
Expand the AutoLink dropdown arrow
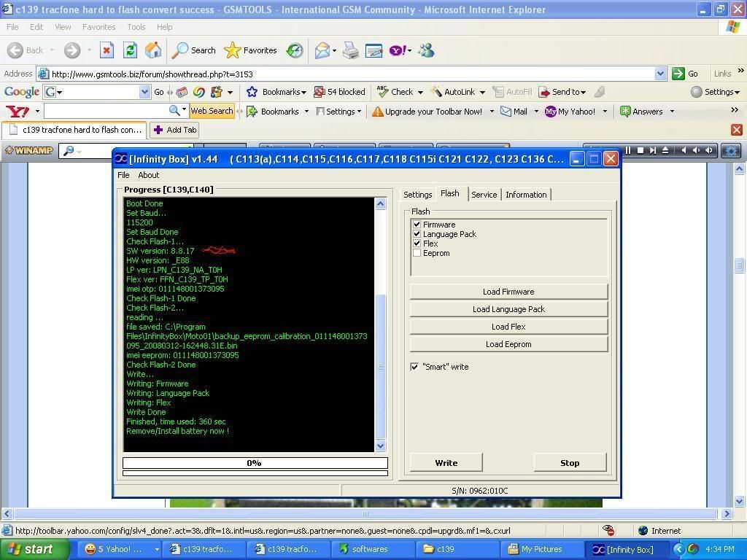tap(482, 93)
